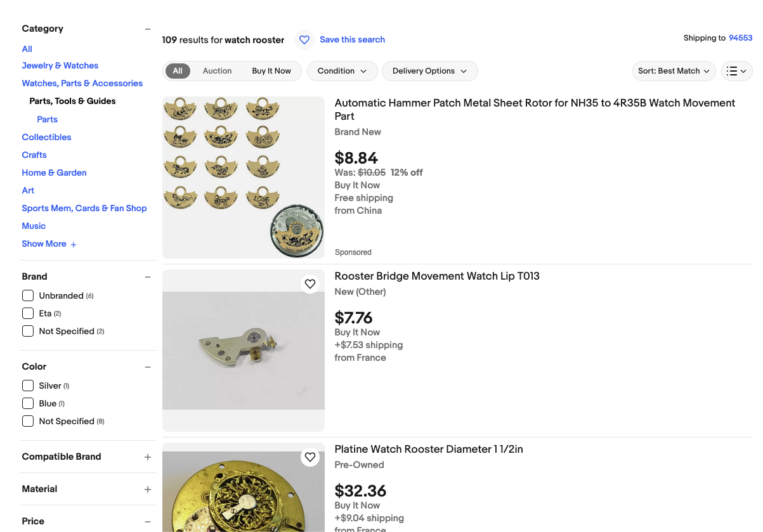The height and width of the screenshot is (532, 763).
Task: Click heart icon on Platine Watch Rooster listing
Action: tap(310, 457)
